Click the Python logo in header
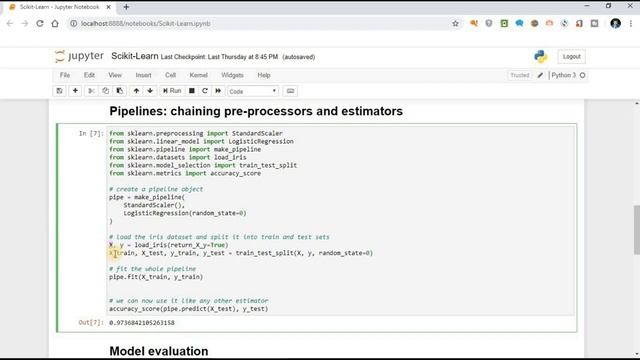Viewport: 640px width, 360px height. click(541, 56)
